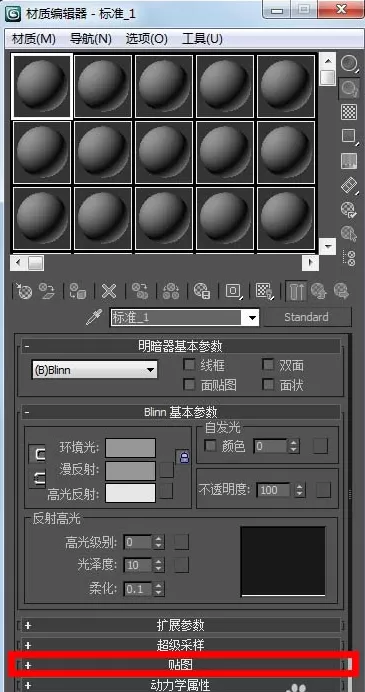Click the Go to Parent icon
Screen dimensions: 365x692
318,292
